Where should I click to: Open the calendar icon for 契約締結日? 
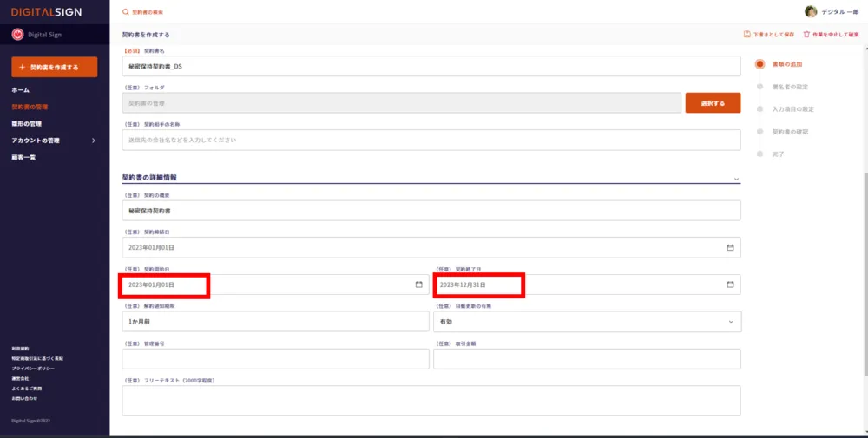730,247
